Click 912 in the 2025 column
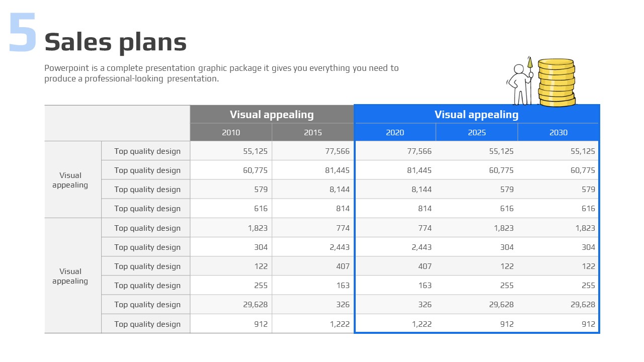The image size is (644, 362). 507,324
